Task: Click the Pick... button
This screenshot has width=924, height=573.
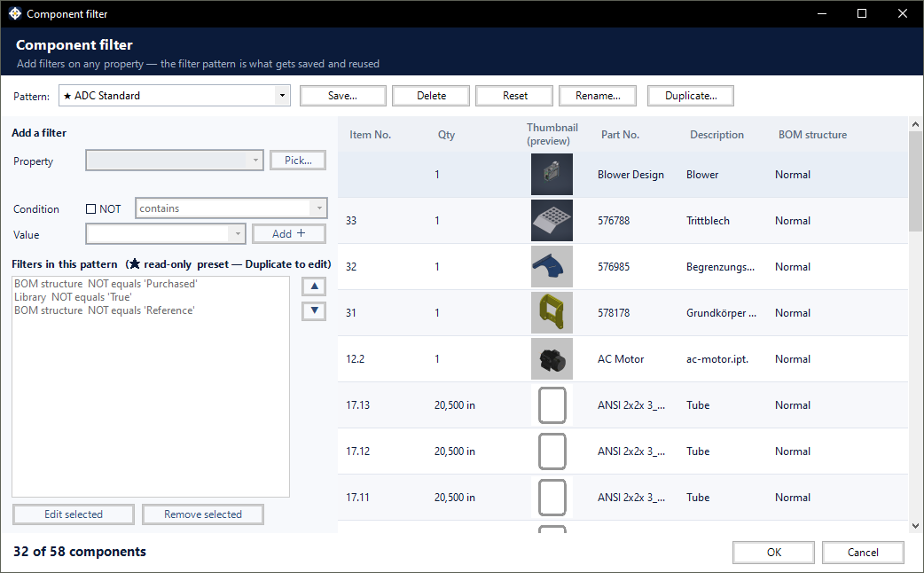Action: (298, 161)
